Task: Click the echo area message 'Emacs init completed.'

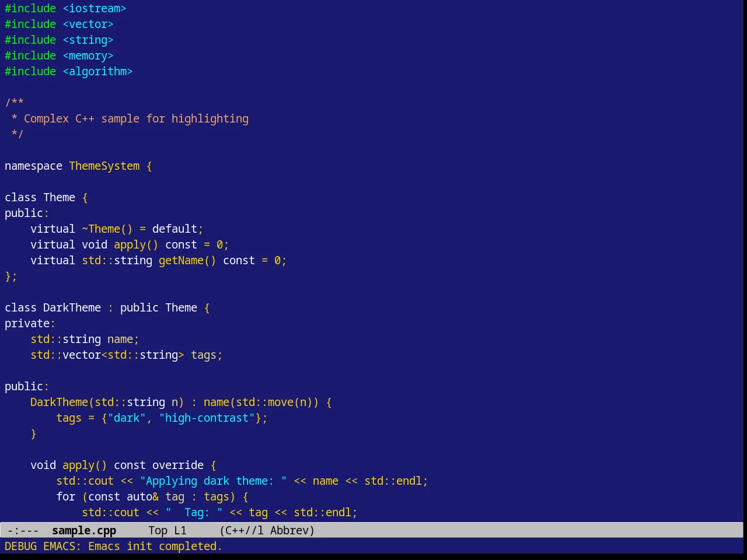Action: (x=155, y=546)
